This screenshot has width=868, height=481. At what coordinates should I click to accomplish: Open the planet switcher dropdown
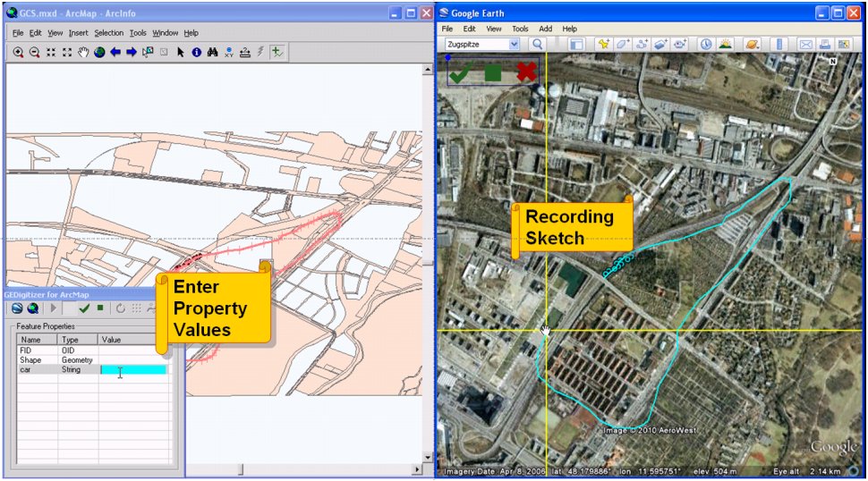753,44
